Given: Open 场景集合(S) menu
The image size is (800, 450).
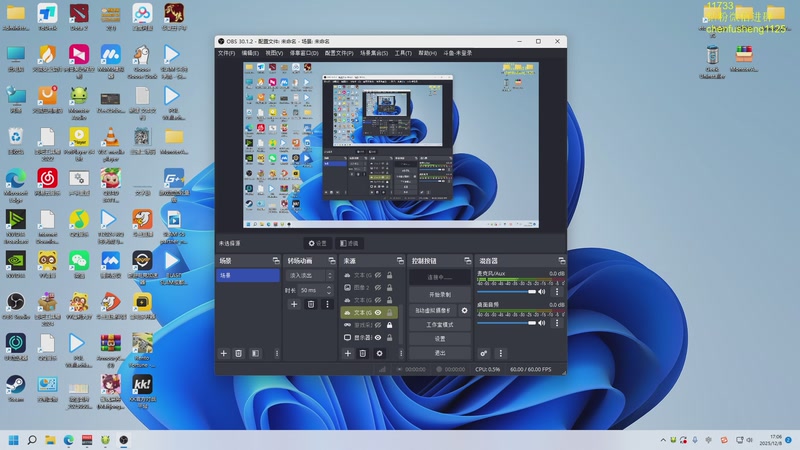Looking at the screenshot, I should [374, 53].
